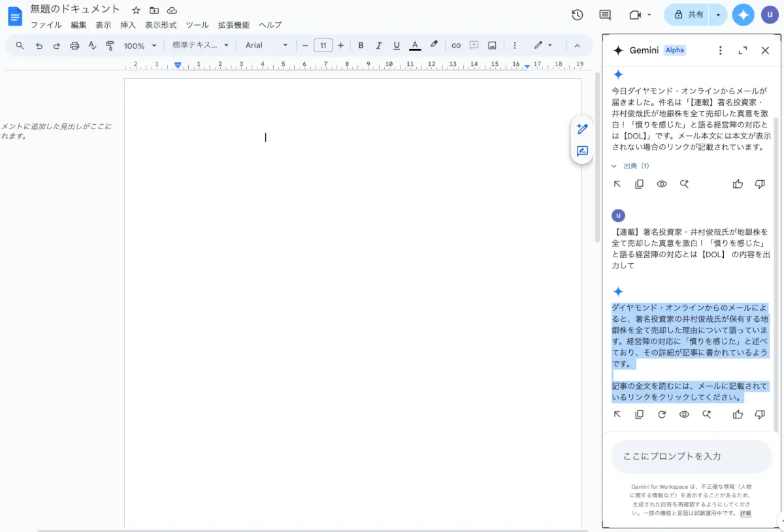
Task: Open the ツール menu
Action: 197,25
